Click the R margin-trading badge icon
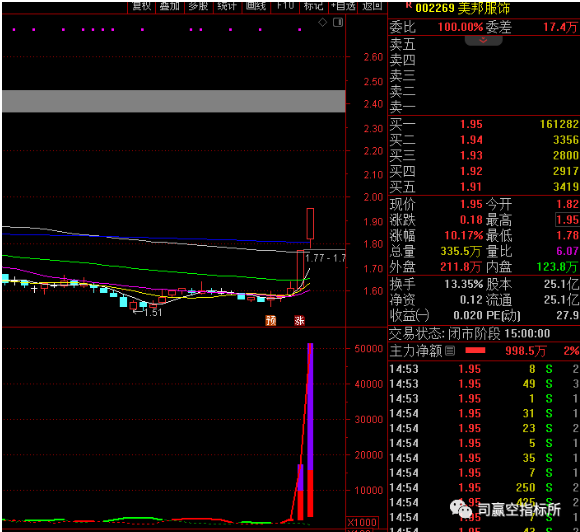Screen dimensions: 580x532 (409, 5)
